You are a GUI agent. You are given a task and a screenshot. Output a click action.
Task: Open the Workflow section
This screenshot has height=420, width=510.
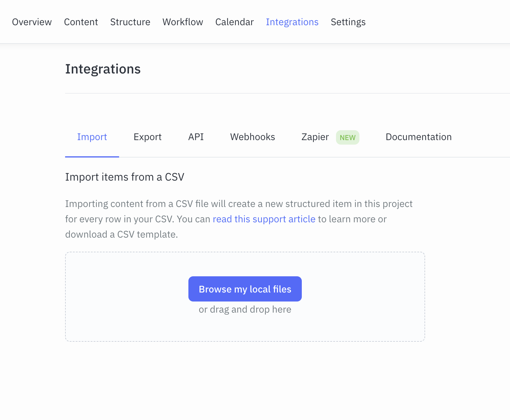[x=182, y=22]
